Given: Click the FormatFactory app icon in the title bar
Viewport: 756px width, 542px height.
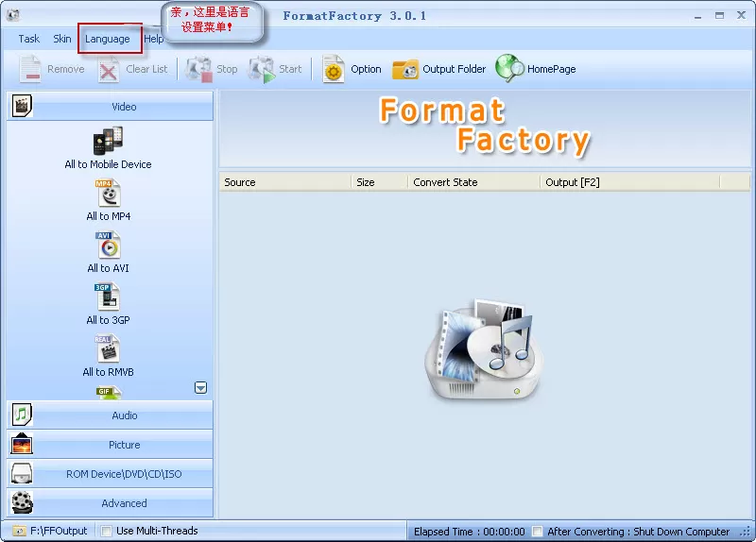Looking at the screenshot, I should pyautogui.click(x=13, y=15).
